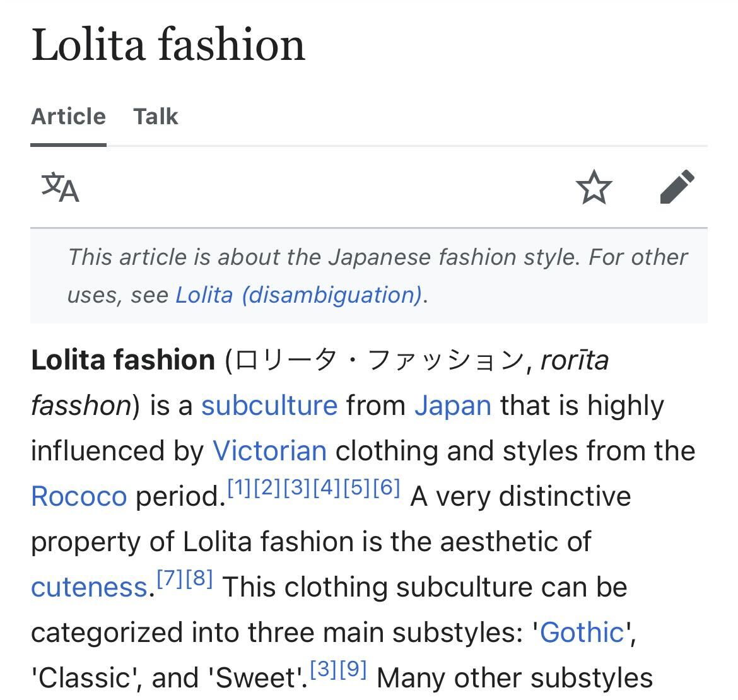Tap citation [4] reference

pos(326,487)
